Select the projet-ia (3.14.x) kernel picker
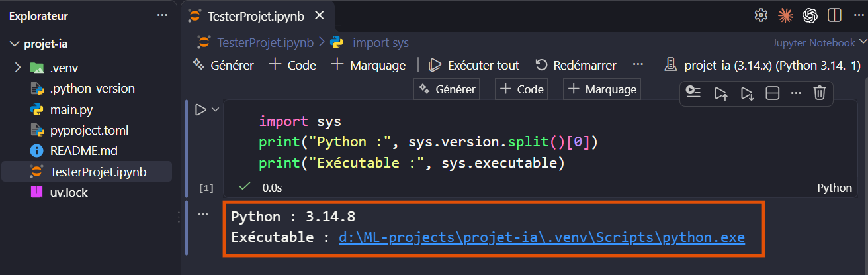This screenshot has width=868, height=275. 762,65
